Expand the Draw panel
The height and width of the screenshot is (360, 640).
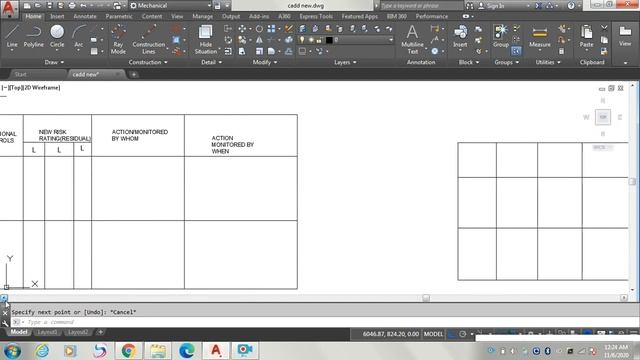tap(54, 62)
